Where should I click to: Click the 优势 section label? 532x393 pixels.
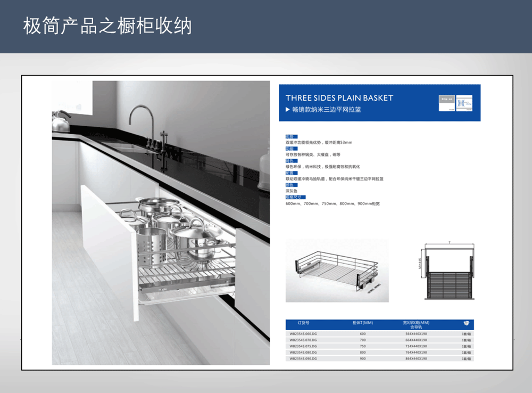(291, 136)
